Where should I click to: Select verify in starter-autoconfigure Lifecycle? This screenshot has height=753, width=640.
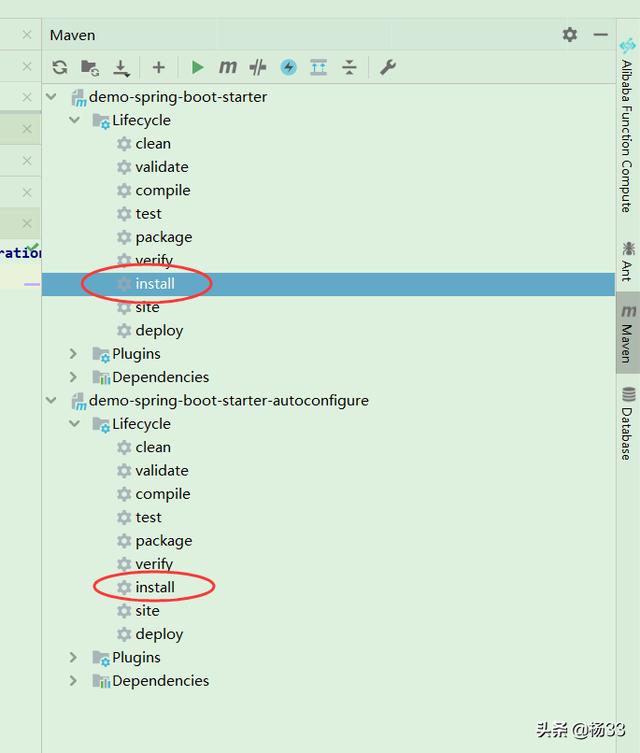pos(154,564)
